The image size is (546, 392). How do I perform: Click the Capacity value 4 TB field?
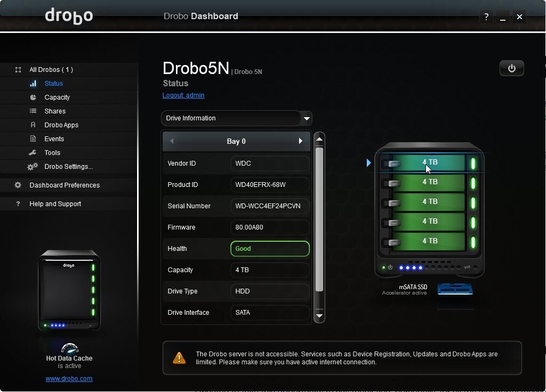pyautogui.click(x=270, y=270)
